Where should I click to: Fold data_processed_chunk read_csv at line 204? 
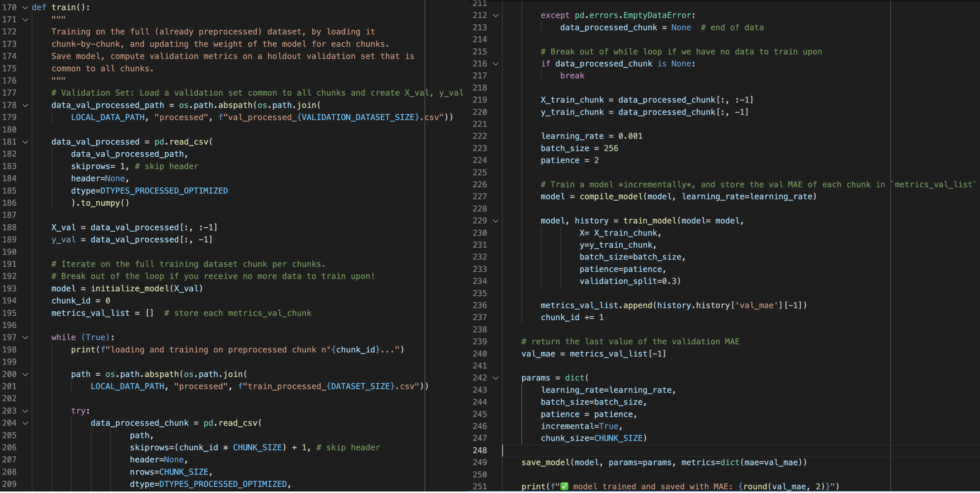(x=25, y=423)
